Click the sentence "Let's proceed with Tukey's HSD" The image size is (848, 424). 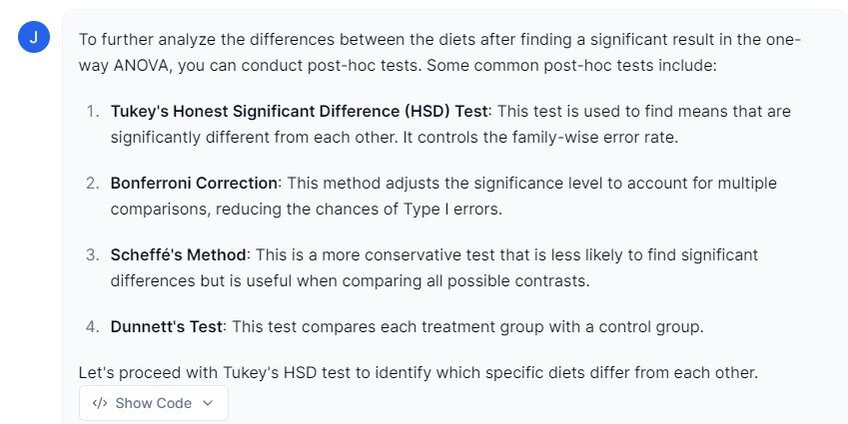pyautogui.click(x=418, y=373)
